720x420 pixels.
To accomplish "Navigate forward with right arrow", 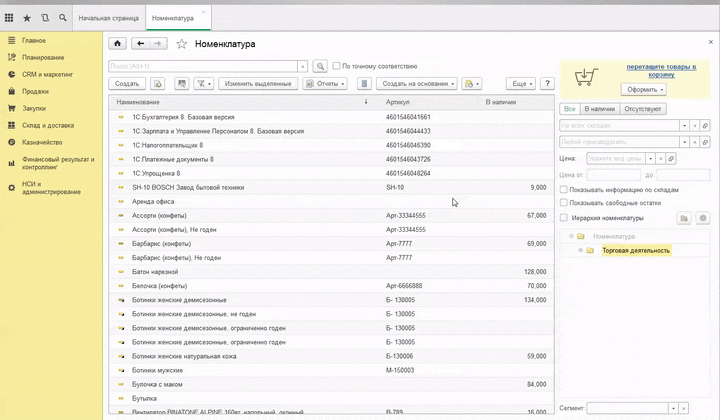I will [x=158, y=44].
